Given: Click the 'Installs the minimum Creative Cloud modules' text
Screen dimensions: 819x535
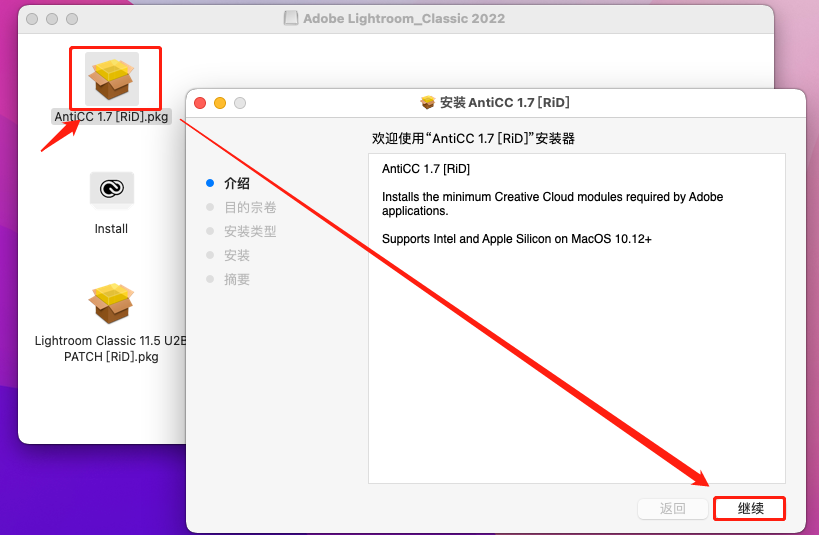Looking at the screenshot, I should [552, 204].
